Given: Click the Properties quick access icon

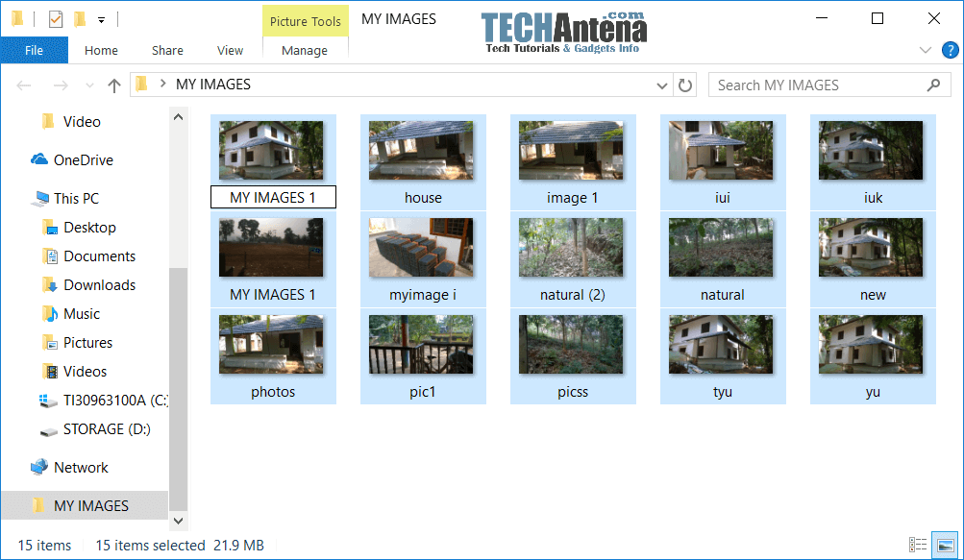Looking at the screenshot, I should click(56, 19).
